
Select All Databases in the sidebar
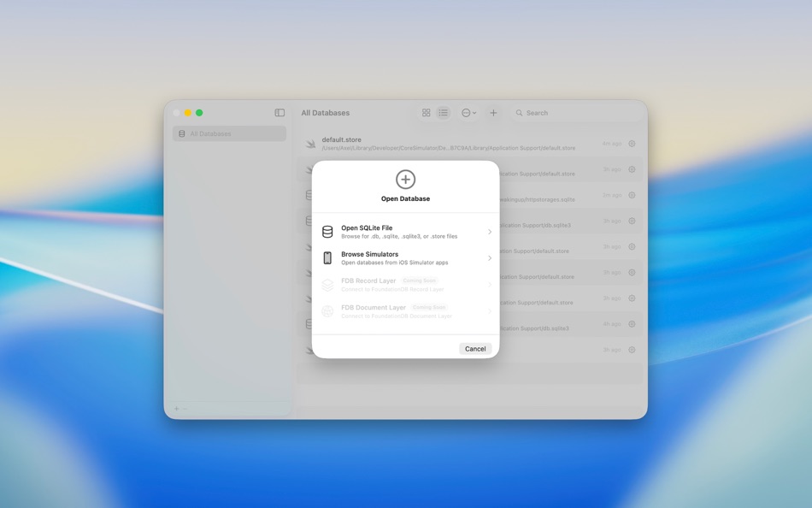228,133
